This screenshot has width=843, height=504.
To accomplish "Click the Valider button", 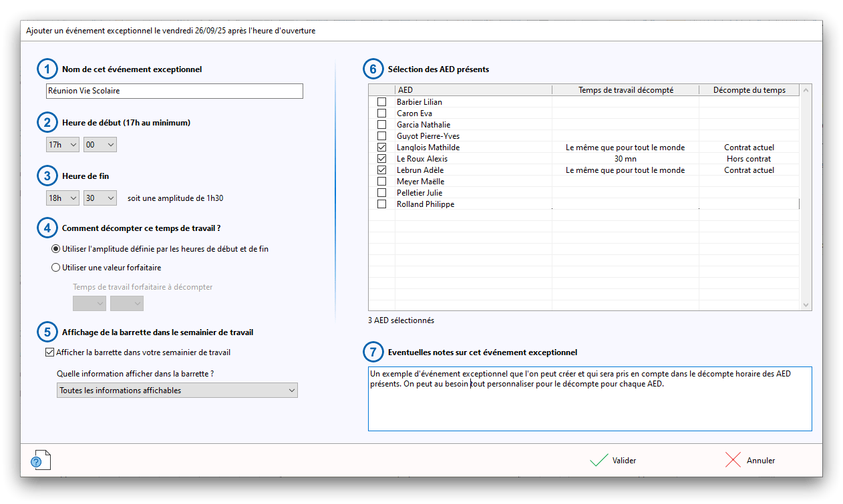I will (x=623, y=461).
